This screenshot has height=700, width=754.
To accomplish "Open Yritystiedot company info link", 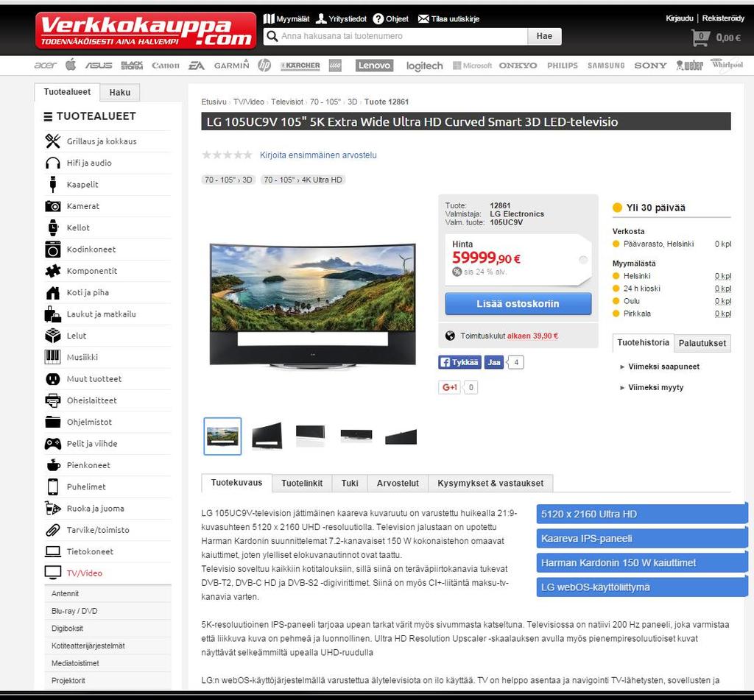I will click(x=342, y=18).
